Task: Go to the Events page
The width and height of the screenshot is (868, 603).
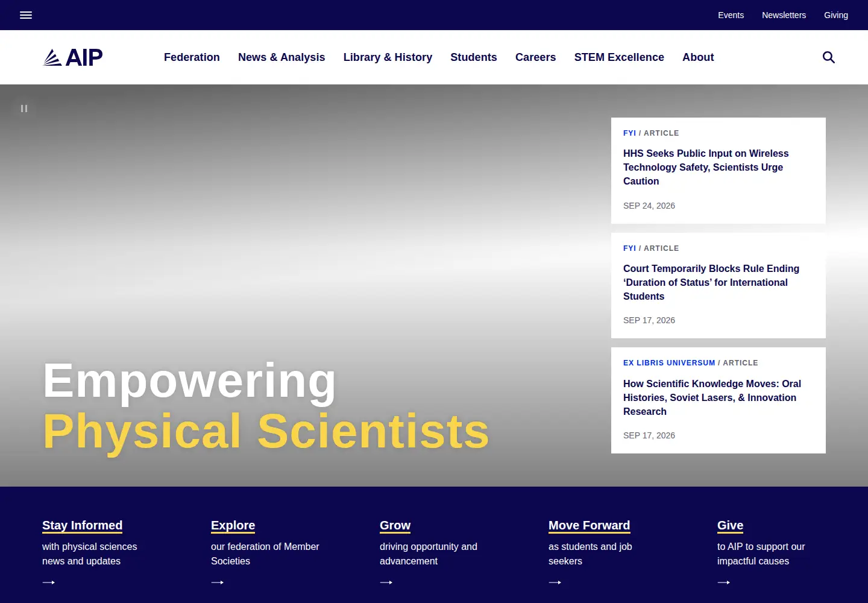Action: 731,15
